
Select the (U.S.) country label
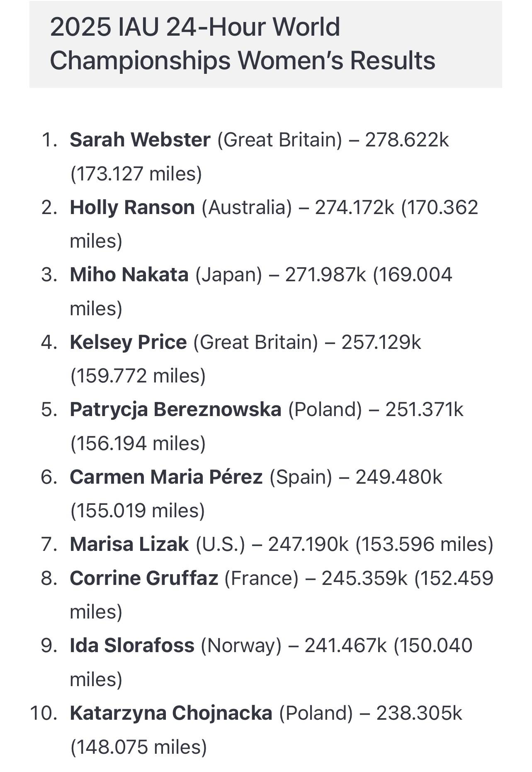click(x=220, y=544)
